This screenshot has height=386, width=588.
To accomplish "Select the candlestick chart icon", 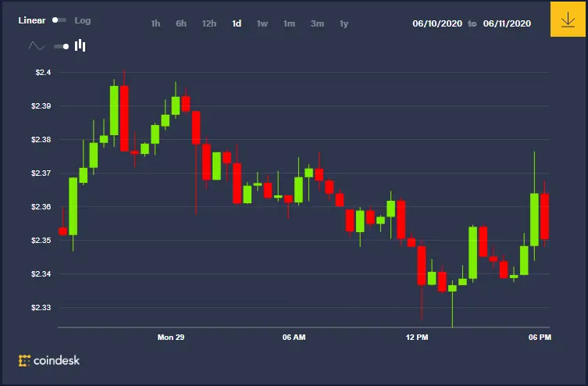I will (x=80, y=46).
